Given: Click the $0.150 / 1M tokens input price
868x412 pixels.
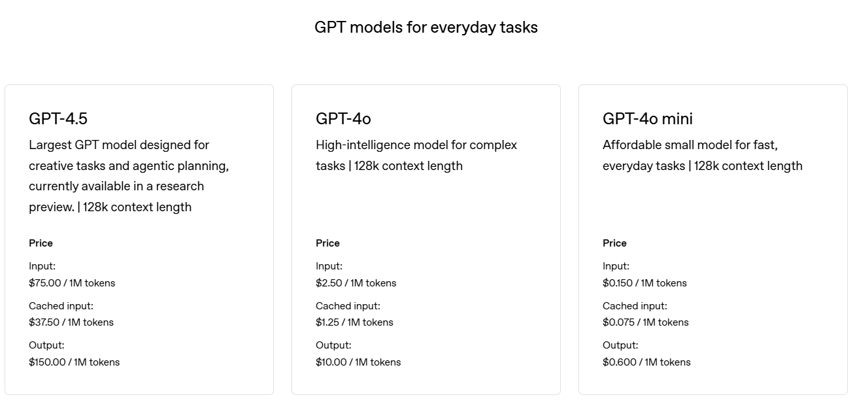Looking at the screenshot, I should (644, 283).
